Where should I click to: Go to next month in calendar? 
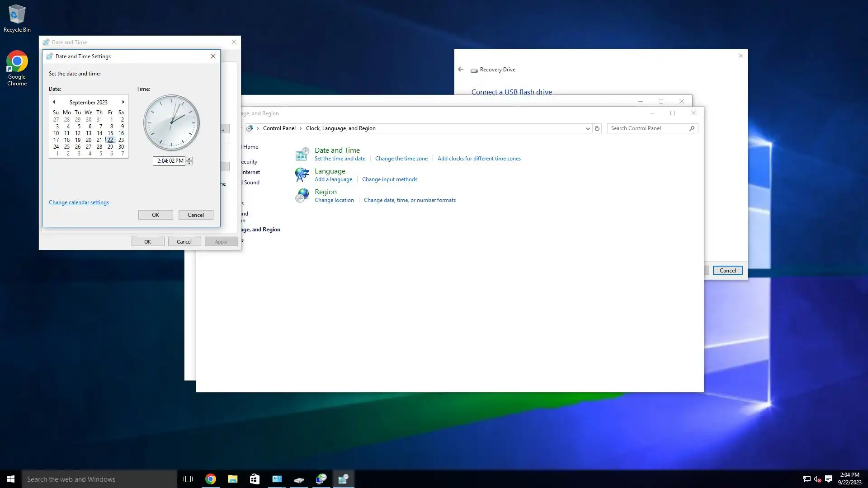(x=123, y=102)
